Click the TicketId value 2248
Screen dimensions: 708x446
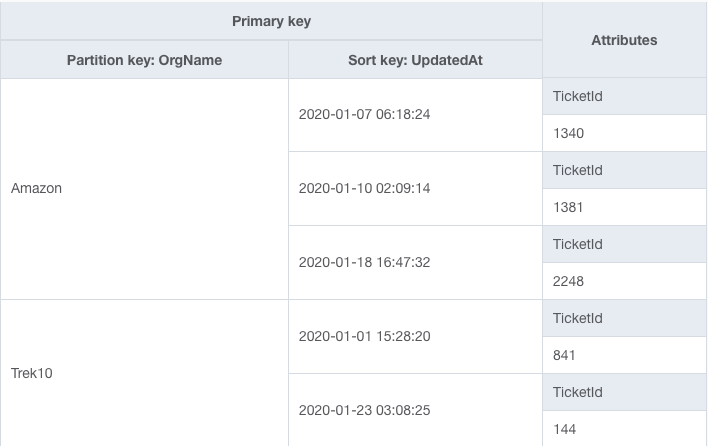[x=568, y=281]
